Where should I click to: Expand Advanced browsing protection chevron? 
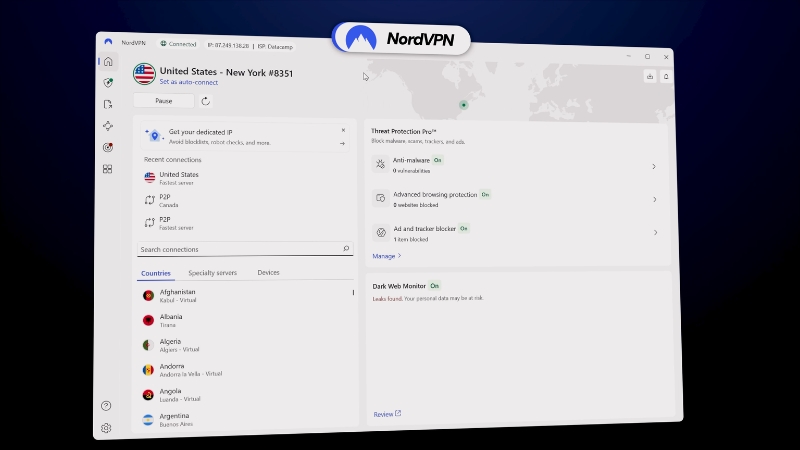coord(655,199)
